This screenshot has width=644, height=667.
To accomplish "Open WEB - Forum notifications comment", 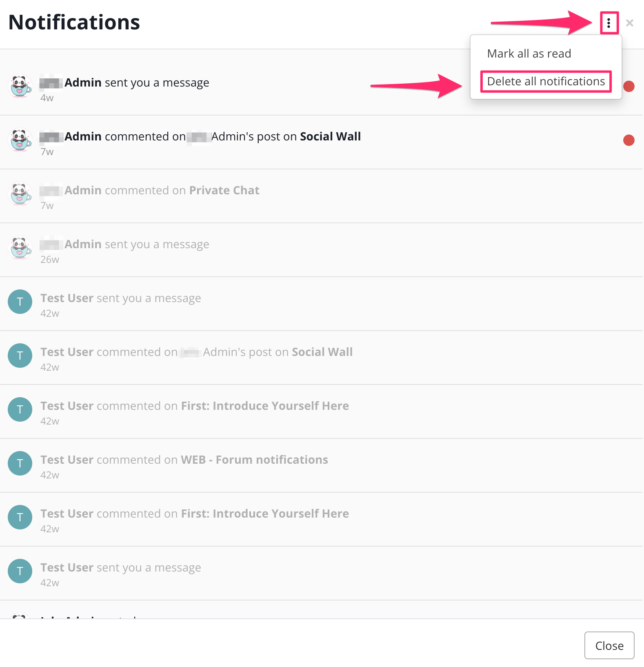I will point(322,466).
